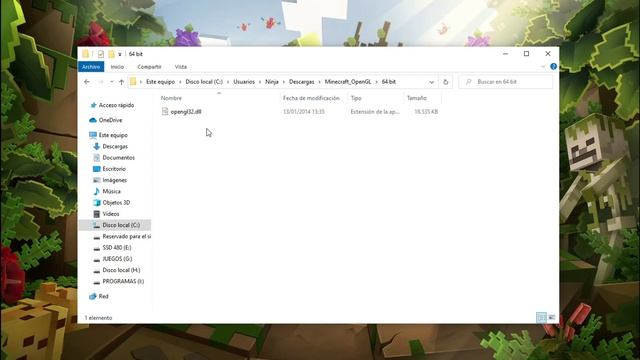Image resolution: width=640 pixels, height=360 pixels.
Task: Open Disco local (H:) drive
Action: [x=121, y=270]
